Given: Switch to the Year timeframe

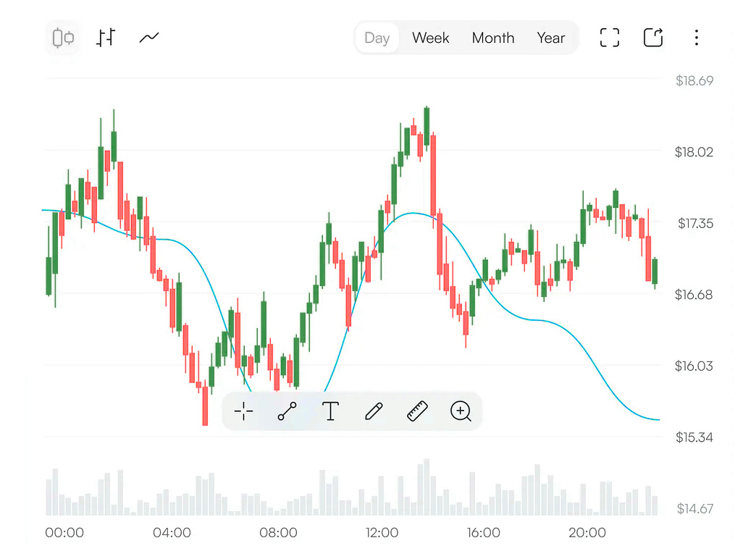Looking at the screenshot, I should pyautogui.click(x=551, y=38).
